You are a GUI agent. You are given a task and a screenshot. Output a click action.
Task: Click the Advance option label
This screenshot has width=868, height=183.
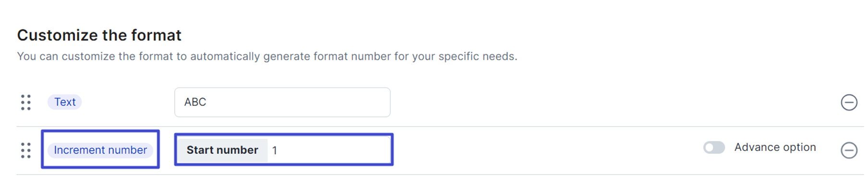(x=775, y=147)
